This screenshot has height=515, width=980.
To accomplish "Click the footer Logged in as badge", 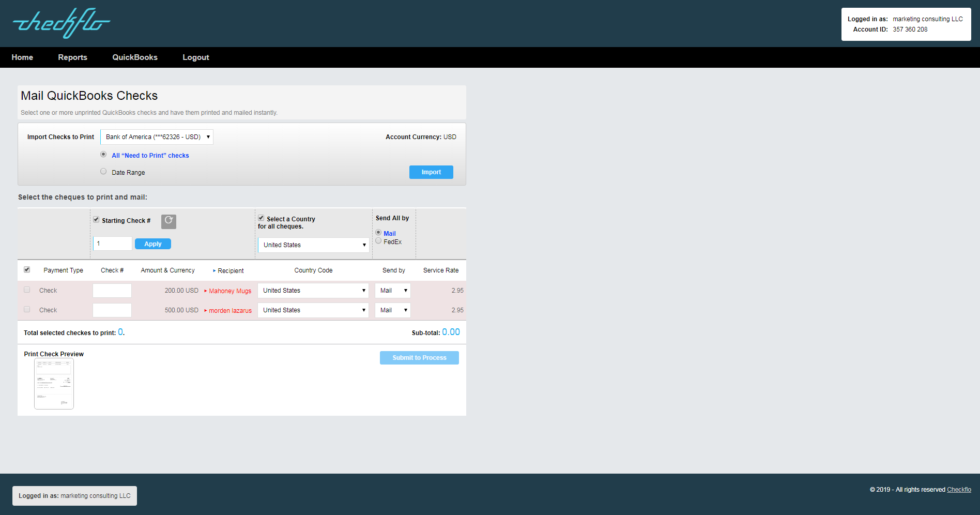I will click(74, 496).
